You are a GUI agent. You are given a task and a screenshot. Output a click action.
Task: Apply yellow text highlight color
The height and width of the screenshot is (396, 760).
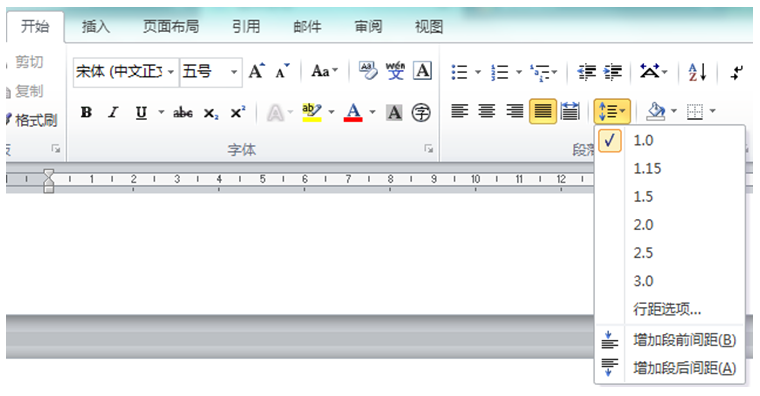click(312, 112)
